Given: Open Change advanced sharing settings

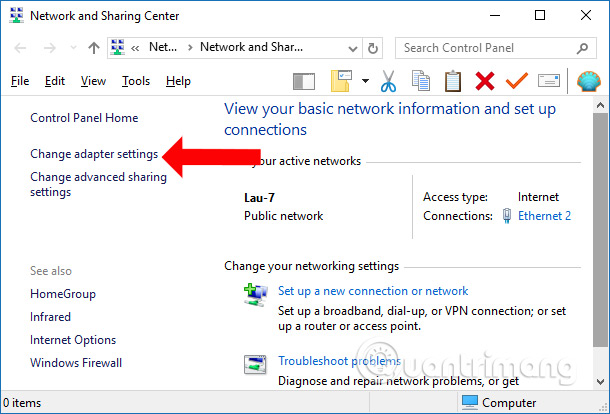Looking at the screenshot, I should [x=98, y=184].
